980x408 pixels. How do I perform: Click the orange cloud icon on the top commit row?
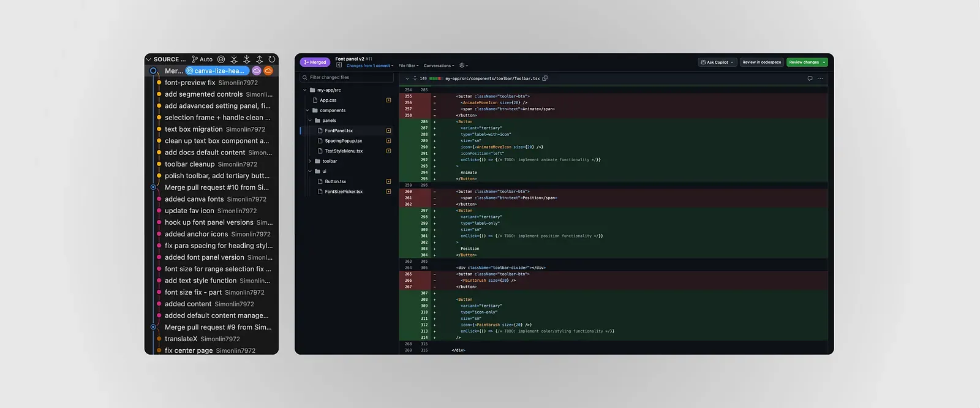coord(268,71)
